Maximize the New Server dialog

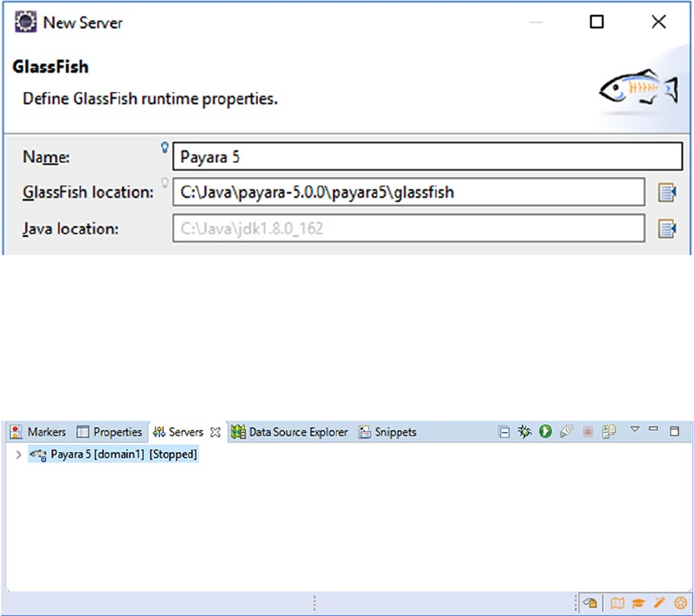597,22
